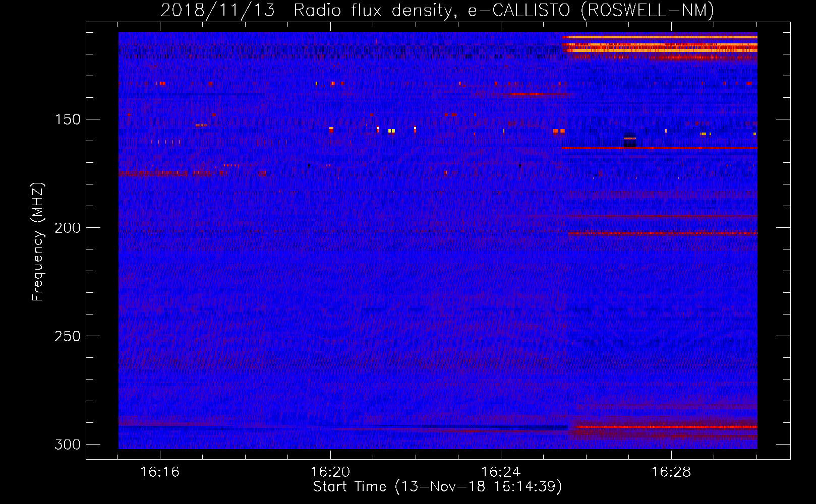Click the '16:28' time tick label
The height and width of the screenshot is (504, 816).
(x=671, y=472)
